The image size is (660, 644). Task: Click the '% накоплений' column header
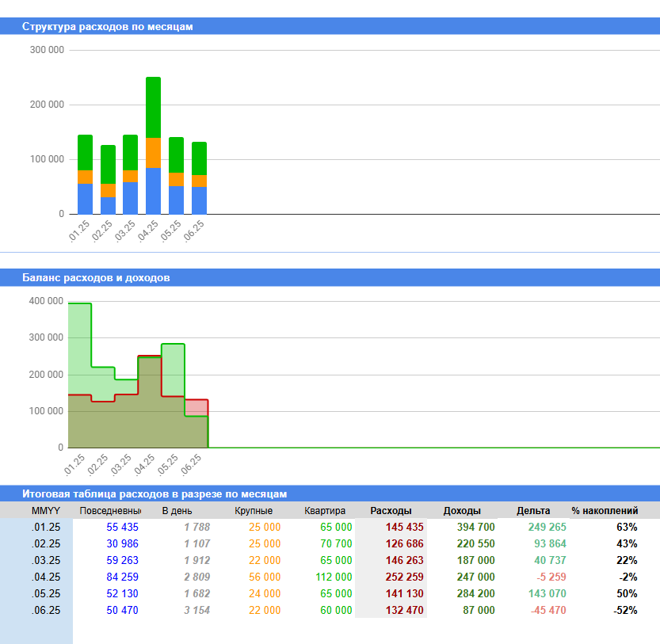tap(605, 511)
